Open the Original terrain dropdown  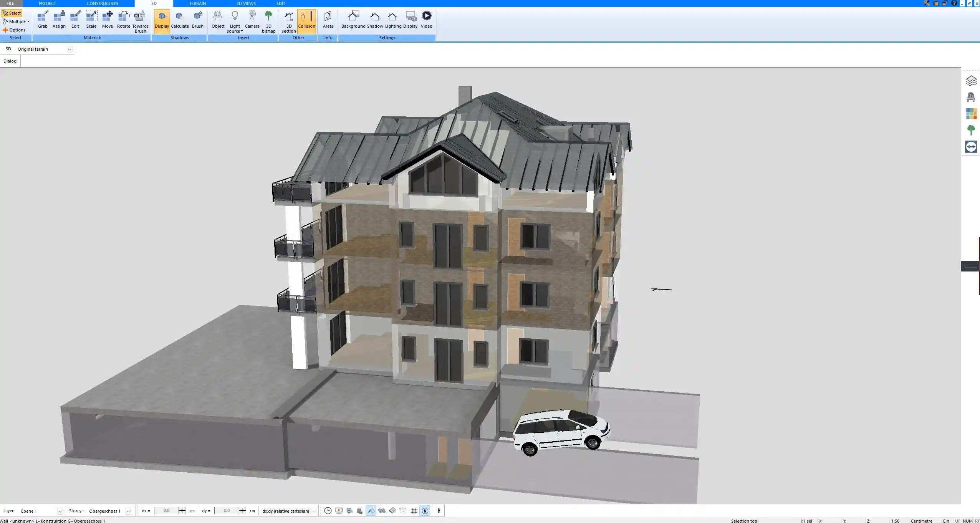pos(69,49)
